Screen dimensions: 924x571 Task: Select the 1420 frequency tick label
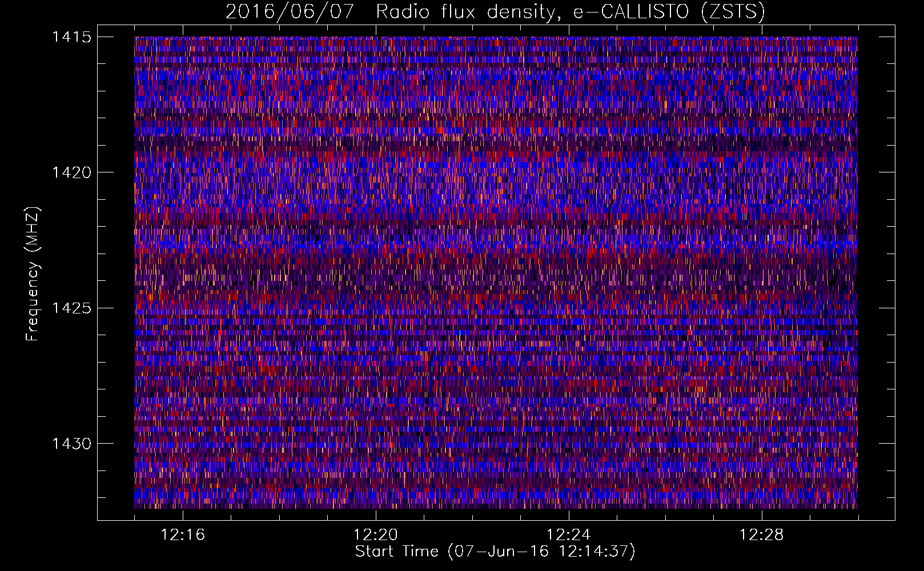tap(71, 172)
